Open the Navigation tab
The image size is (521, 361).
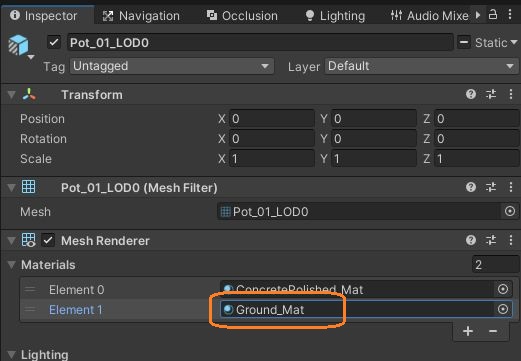141,16
